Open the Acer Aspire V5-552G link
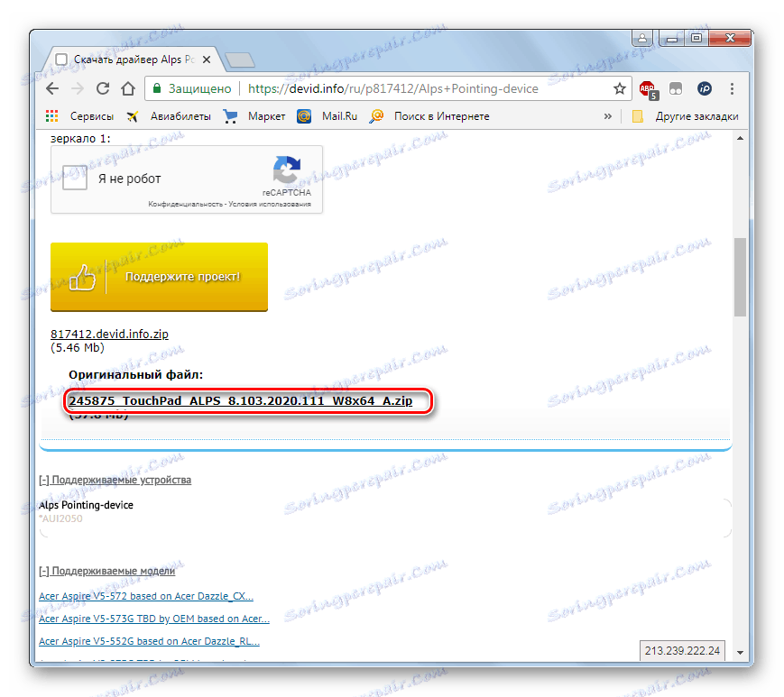This screenshot has width=784, height=697. (149, 641)
